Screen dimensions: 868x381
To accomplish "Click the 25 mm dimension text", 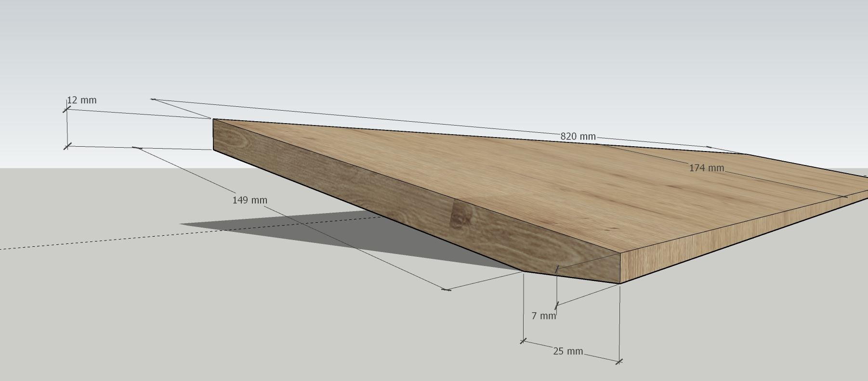I will pos(568,351).
